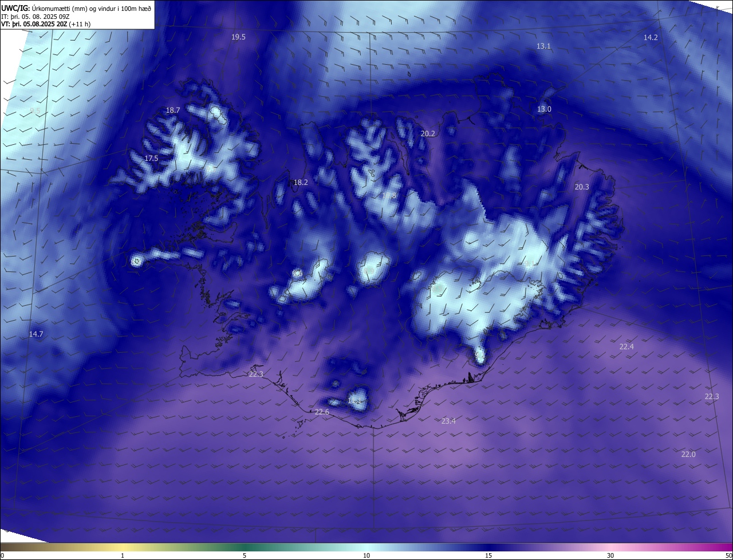
Task: Click the 17.5 value label
Action: 151,158
